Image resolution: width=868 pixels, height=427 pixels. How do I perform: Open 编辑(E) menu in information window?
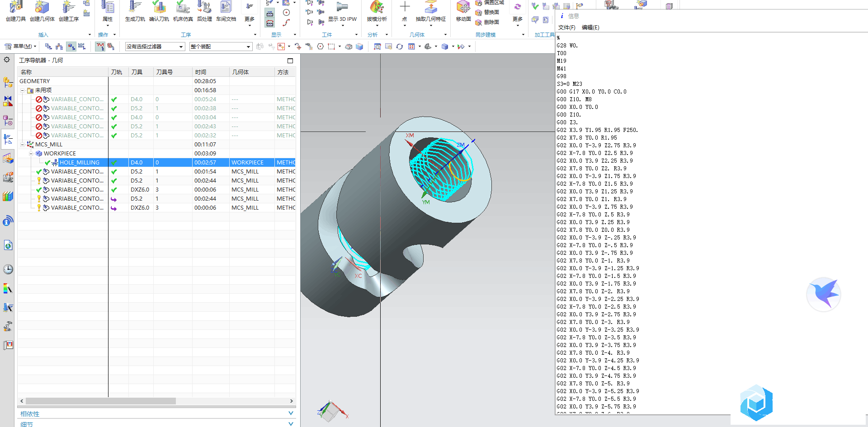590,28
